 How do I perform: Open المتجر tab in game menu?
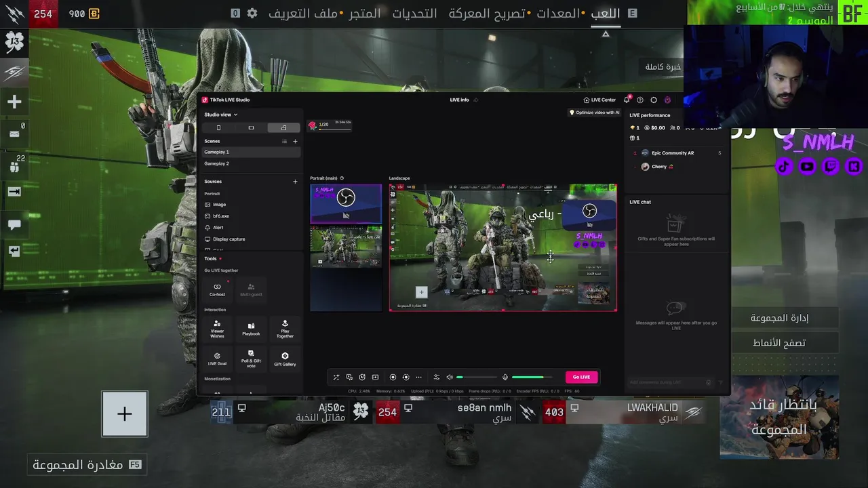click(x=365, y=14)
